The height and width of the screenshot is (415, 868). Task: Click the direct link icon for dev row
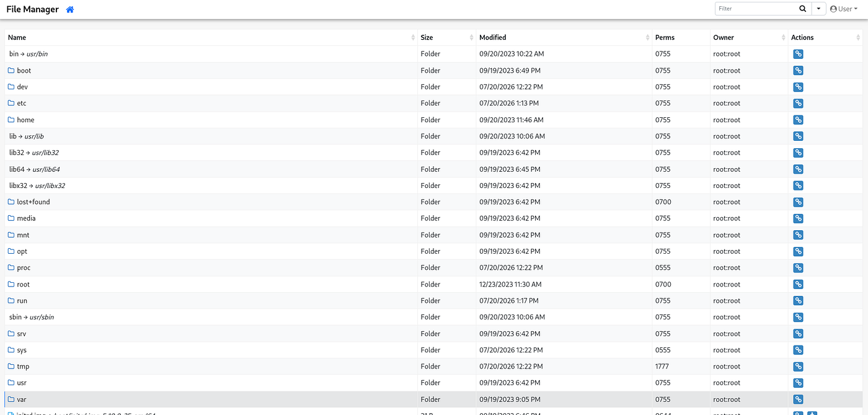(x=798, y=87)
